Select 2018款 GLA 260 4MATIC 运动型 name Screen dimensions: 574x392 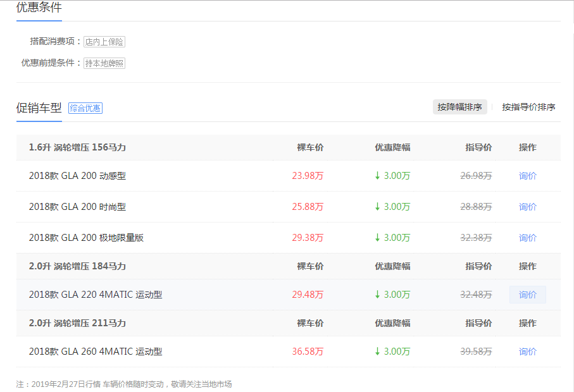pos(96,352)
